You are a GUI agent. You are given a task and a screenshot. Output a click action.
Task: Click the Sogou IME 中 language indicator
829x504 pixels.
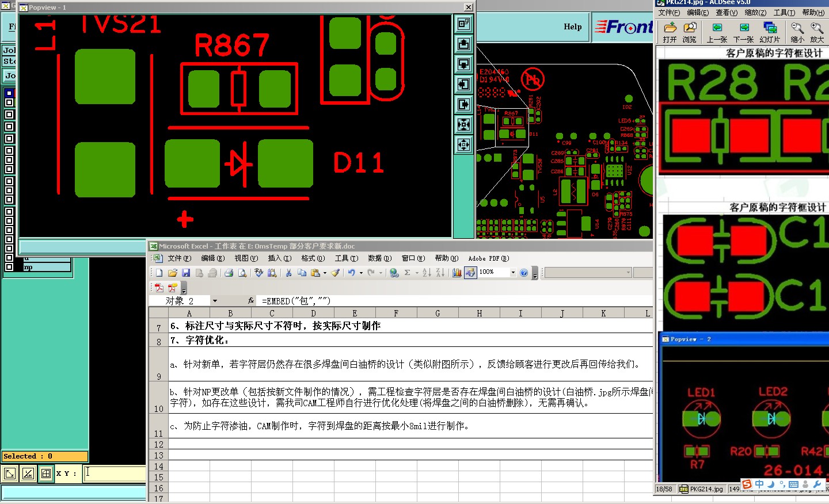[x=759, y=484]
